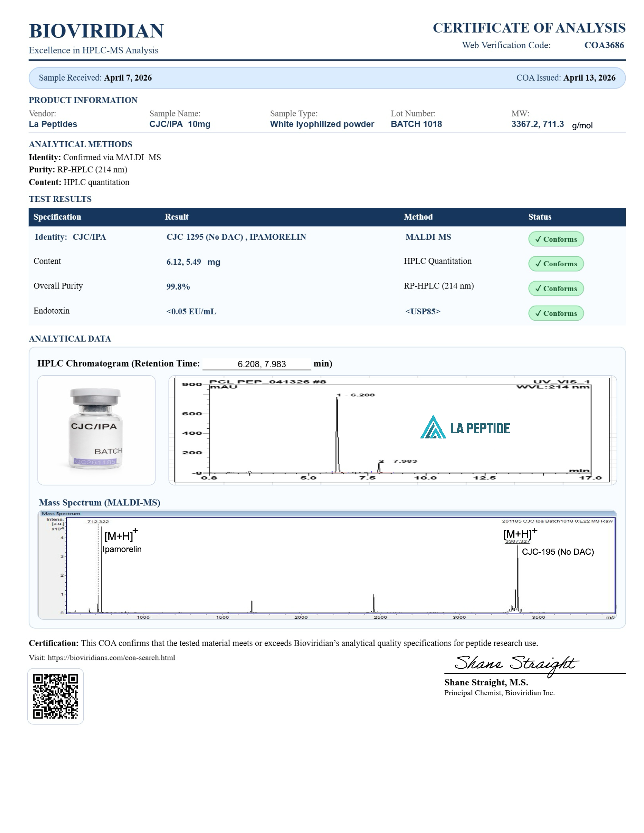Click the Specification column header
This screenshot has width=644, height=833.
point(57,217)
